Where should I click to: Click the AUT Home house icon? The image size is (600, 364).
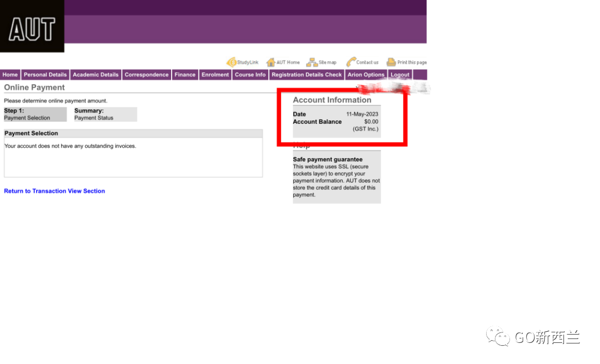[x=271, y=62]
